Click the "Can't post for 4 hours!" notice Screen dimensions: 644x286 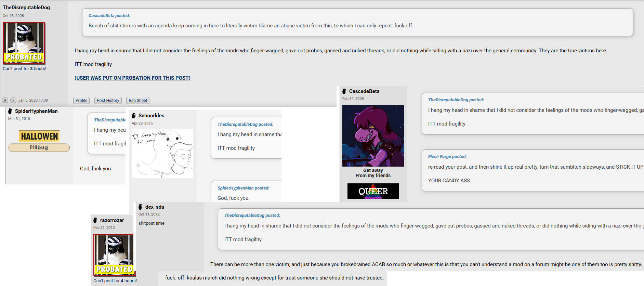click(x=115, y=281)
